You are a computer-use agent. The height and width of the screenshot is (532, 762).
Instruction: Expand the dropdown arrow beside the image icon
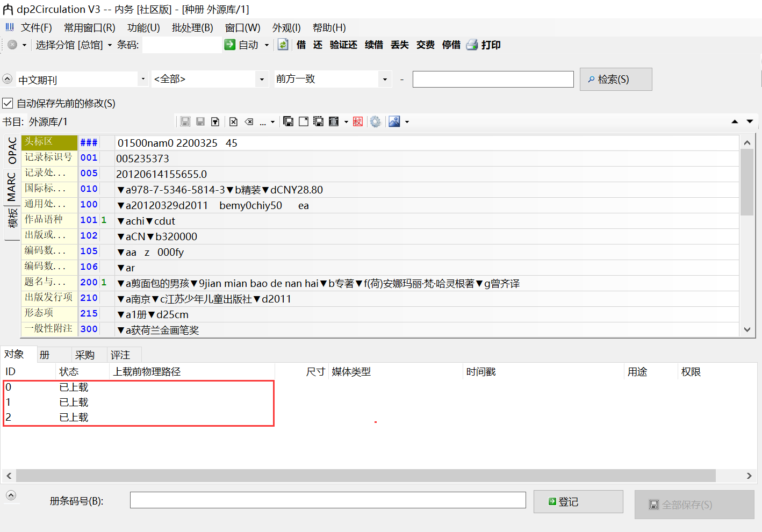[x=407, y=122]
